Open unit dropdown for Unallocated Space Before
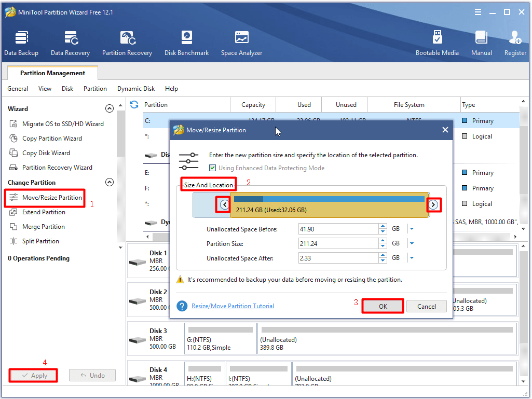 [412, 229]
